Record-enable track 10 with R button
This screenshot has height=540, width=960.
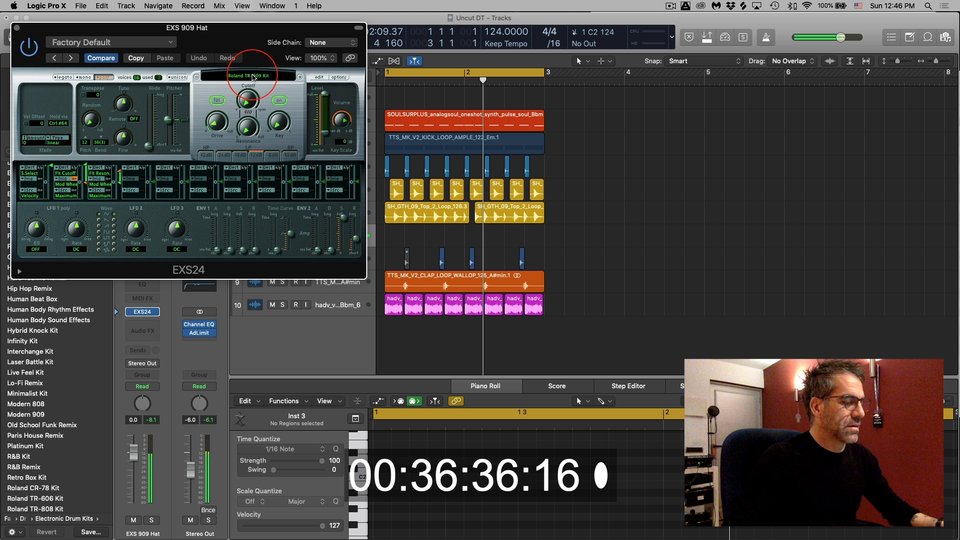(x=295, y=305)
